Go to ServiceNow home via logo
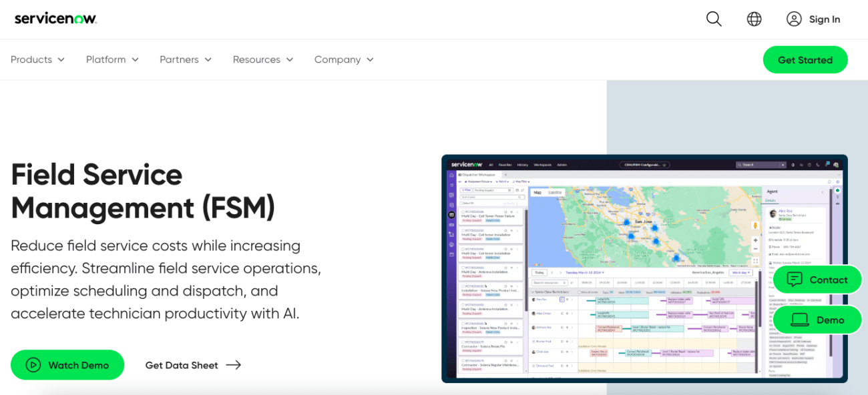 55,19
